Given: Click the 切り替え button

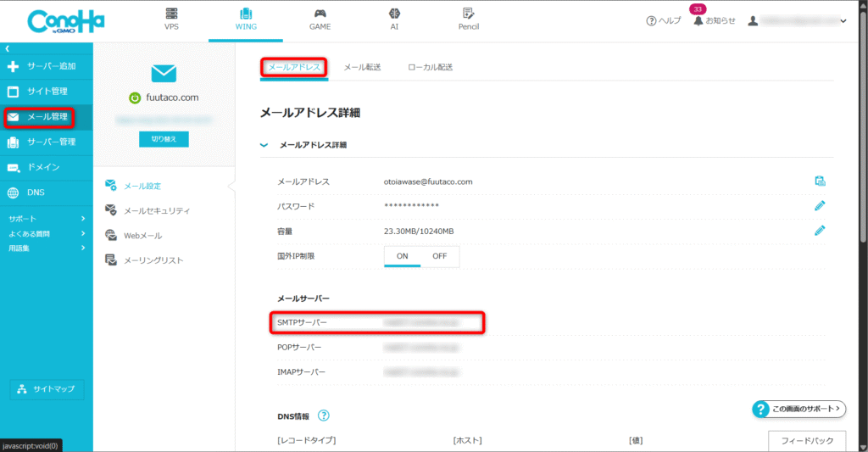Looking at the screenshot, I should click(x=164, y=139).
